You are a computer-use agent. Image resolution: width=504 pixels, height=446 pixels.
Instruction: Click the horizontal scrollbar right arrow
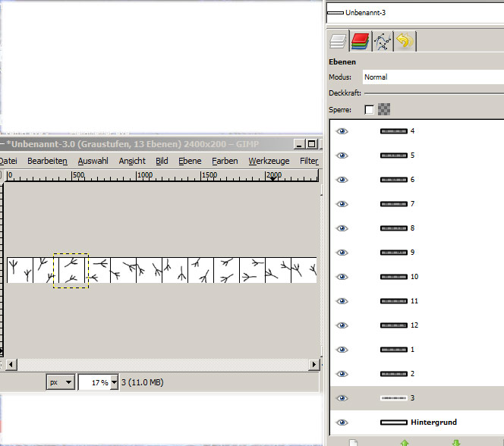pos(313,365)
